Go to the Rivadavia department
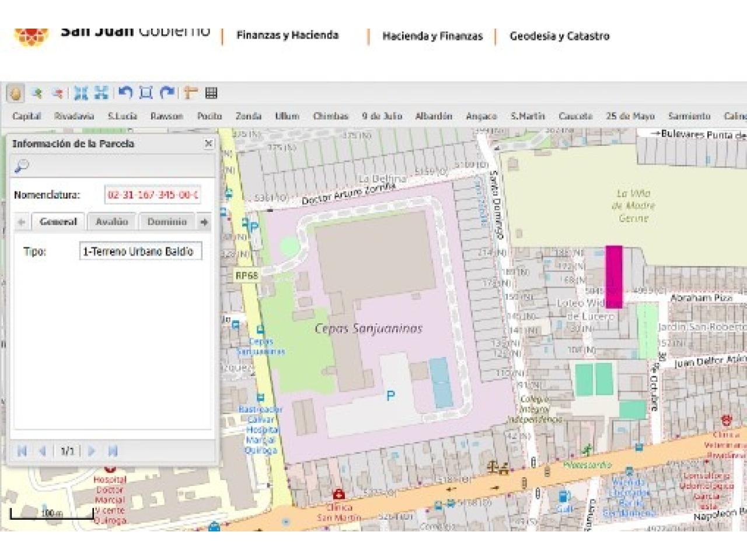This screenshot has width=747, height=560. (74, 116)
